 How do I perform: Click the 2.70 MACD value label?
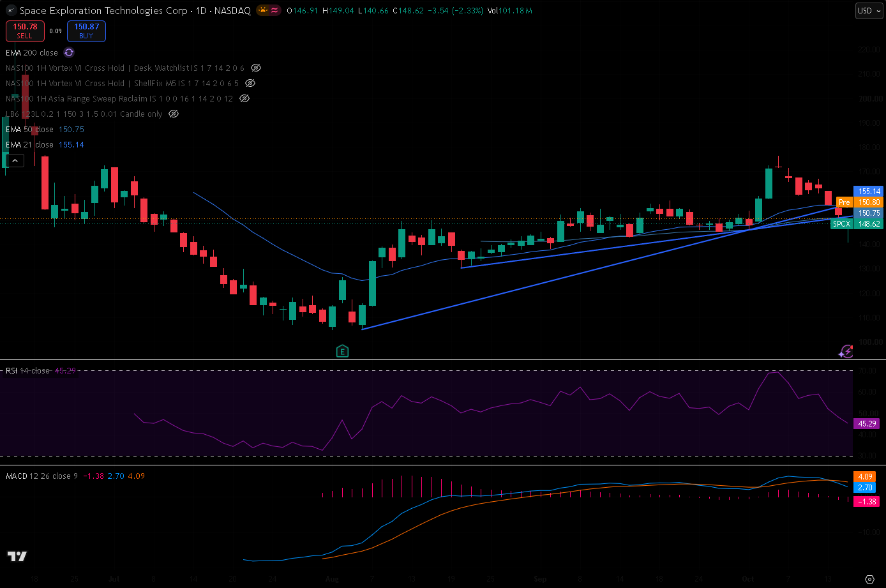[864, 488]
